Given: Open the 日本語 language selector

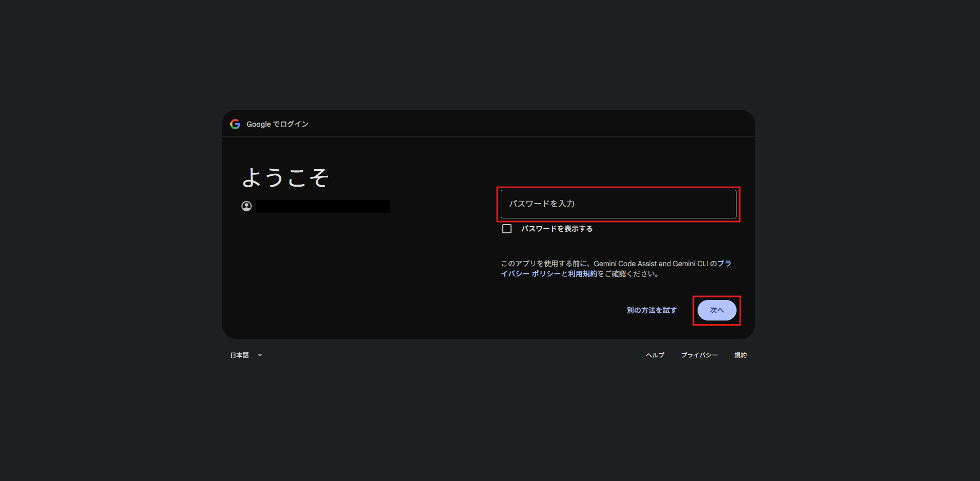Looking at the screenshot, I should point(240,355).
